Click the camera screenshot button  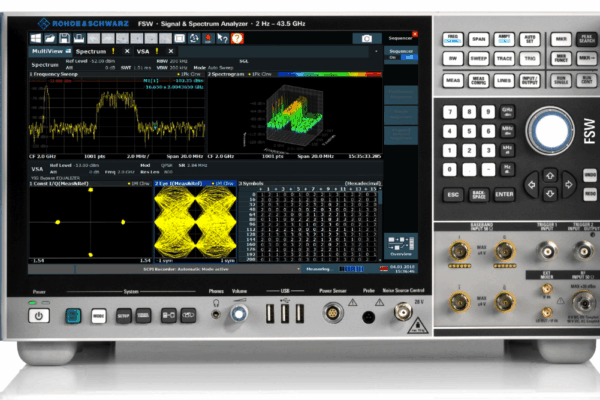(x=367, y=38)
